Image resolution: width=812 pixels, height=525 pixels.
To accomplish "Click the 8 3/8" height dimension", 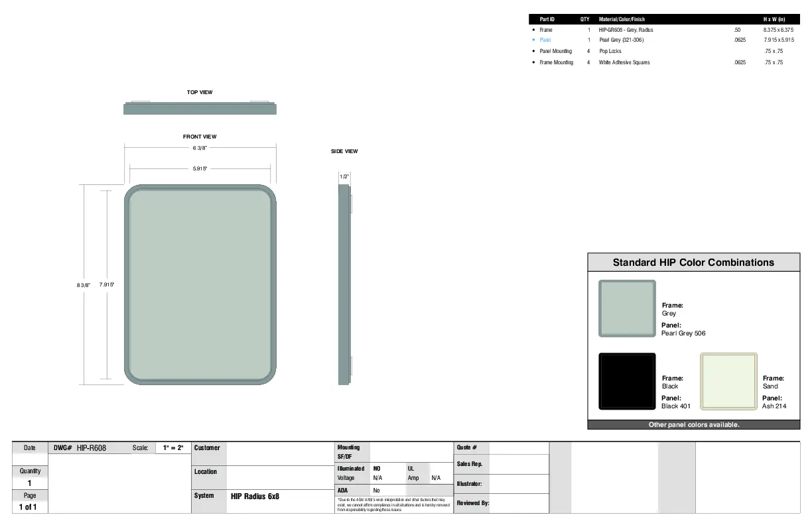I will pos(83,285).
